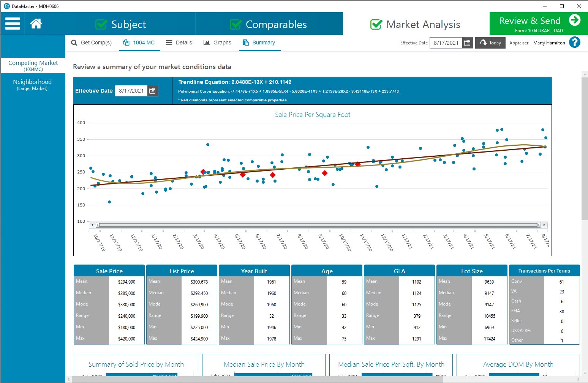The height and width of the screenshot is (383, 588).
Task: Toggle the green checkmark next to Comparables
Action: coord(236,24)
